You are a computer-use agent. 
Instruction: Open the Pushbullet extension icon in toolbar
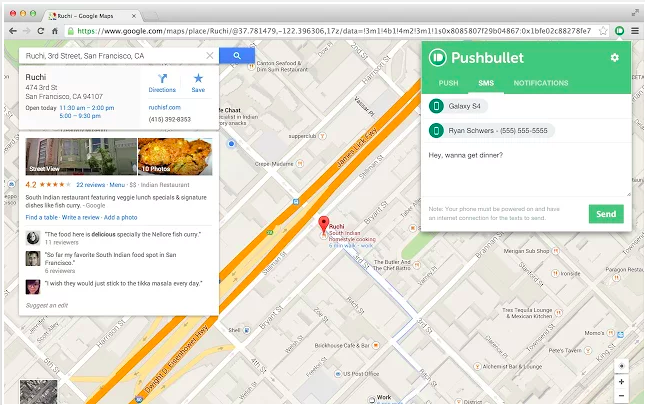(619, 31)
